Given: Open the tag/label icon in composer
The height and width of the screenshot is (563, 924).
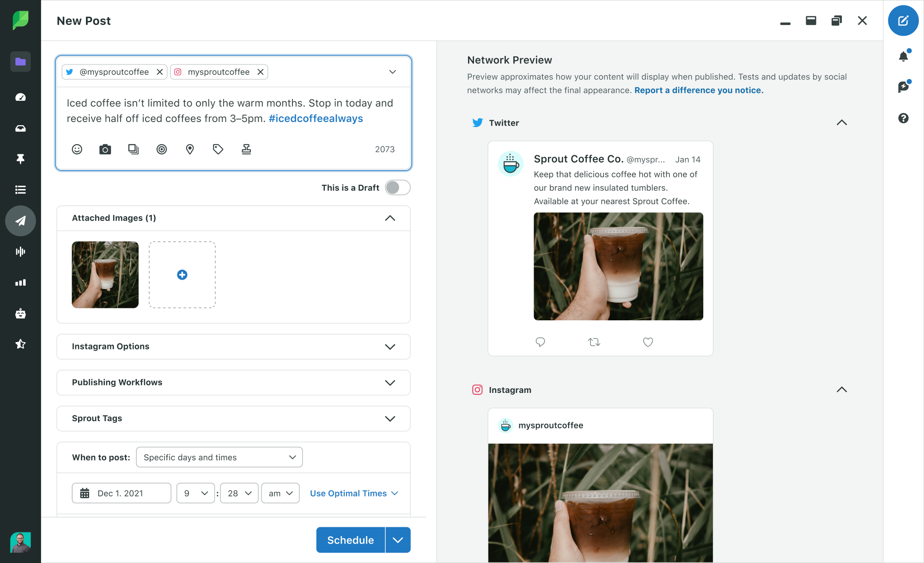Looking at the screenshot, I should tap(218, 148).
